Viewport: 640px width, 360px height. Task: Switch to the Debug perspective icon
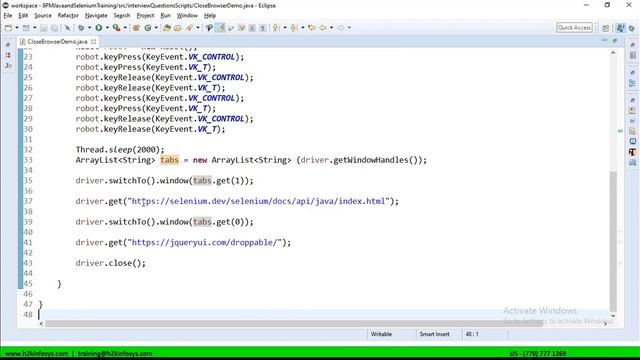(632, 28)
